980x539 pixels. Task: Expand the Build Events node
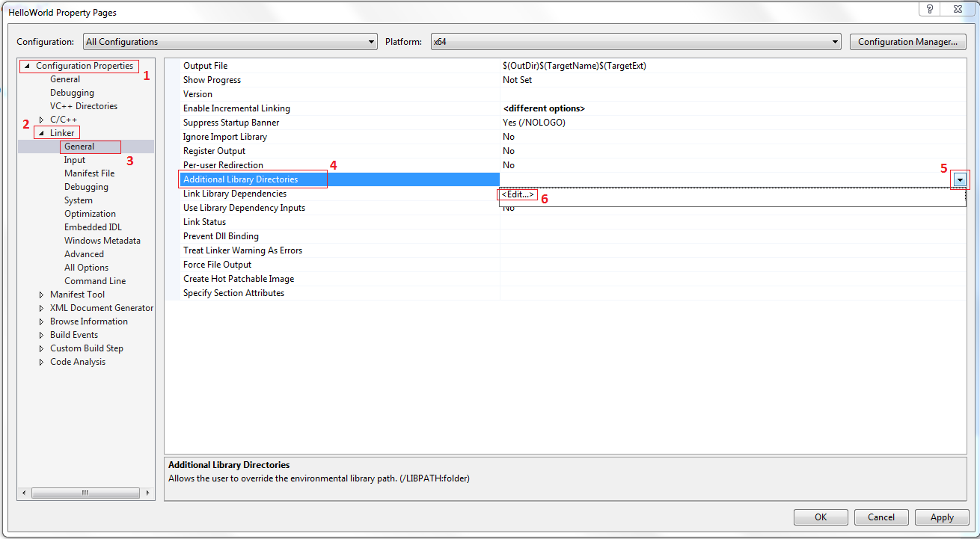41,334
